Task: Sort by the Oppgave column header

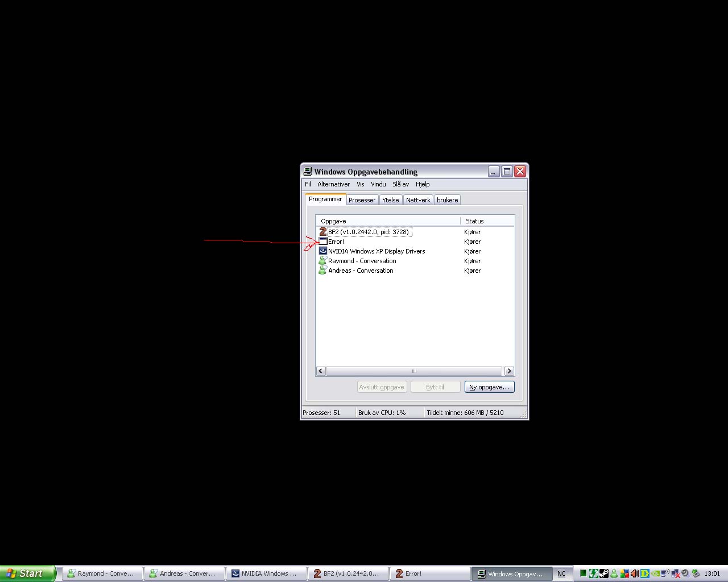Action: click(388, 221)
